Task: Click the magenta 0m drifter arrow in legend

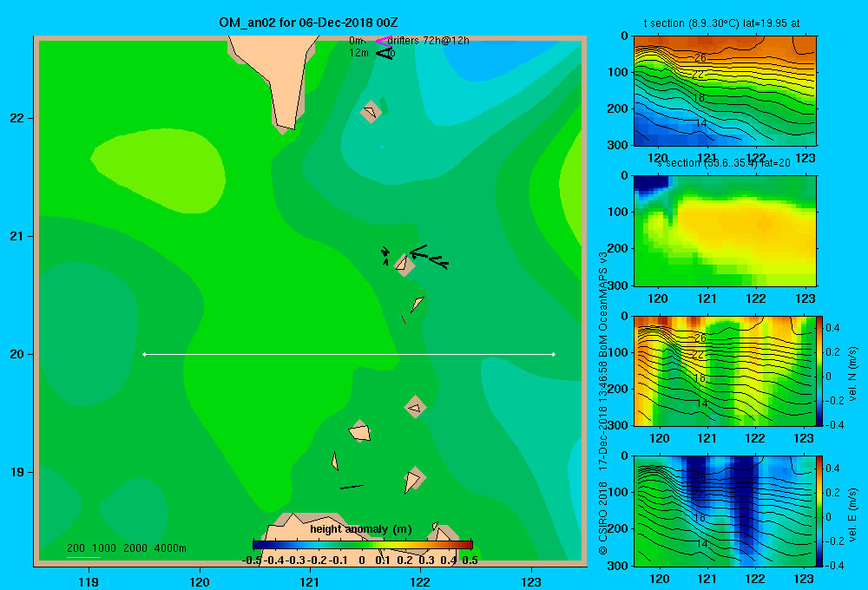Action: [x=384, y=41]
